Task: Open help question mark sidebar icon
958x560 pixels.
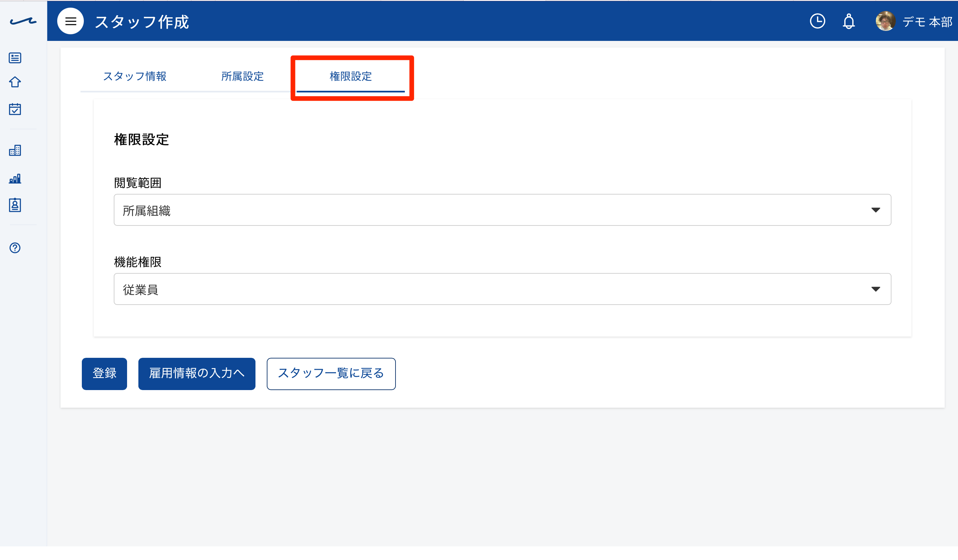Action: click(15, 248)
